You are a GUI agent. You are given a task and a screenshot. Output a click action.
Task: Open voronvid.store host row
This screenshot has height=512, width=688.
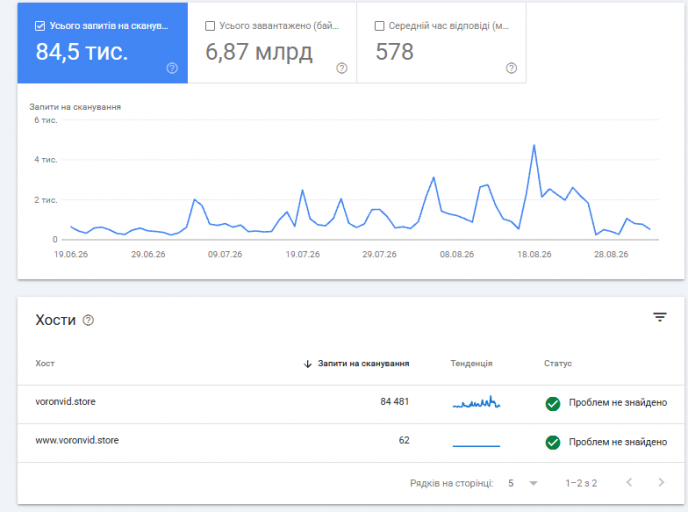[x=351, y=405]
